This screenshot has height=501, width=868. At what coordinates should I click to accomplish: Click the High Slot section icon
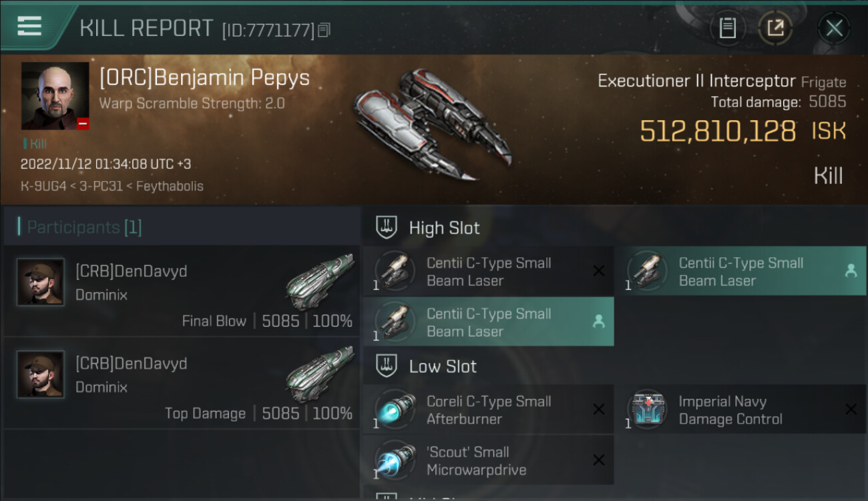[x=387, y=228]
